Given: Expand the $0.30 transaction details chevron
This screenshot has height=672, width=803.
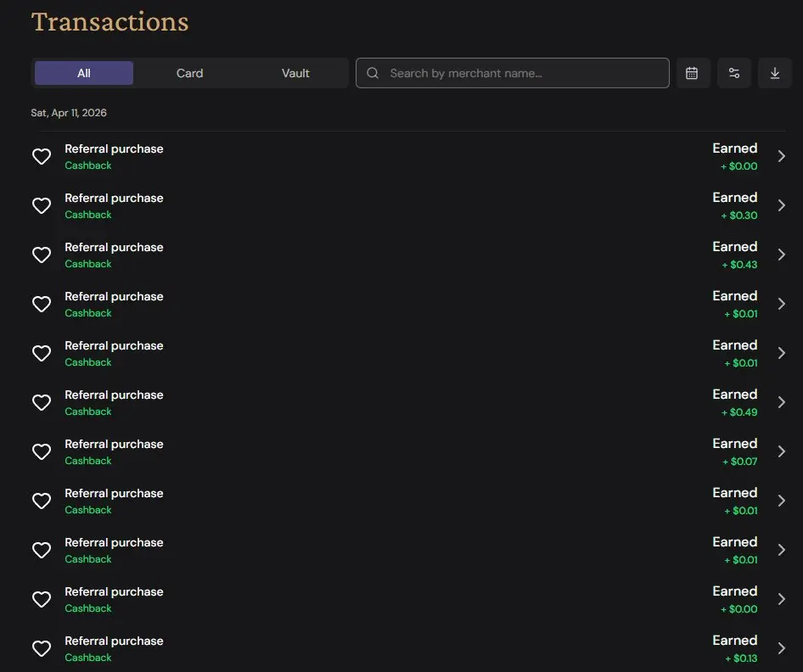Looking at the screenshot, I should point(782,205).
